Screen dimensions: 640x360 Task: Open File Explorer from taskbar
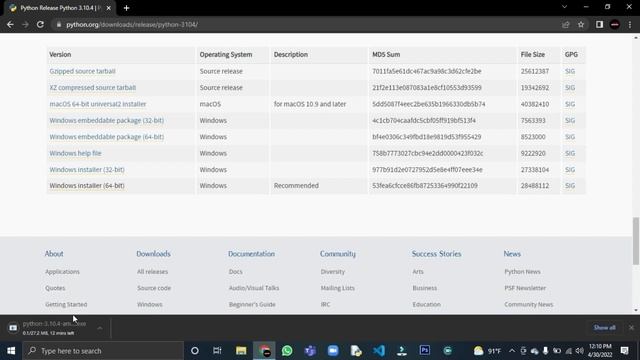point(241,351)
